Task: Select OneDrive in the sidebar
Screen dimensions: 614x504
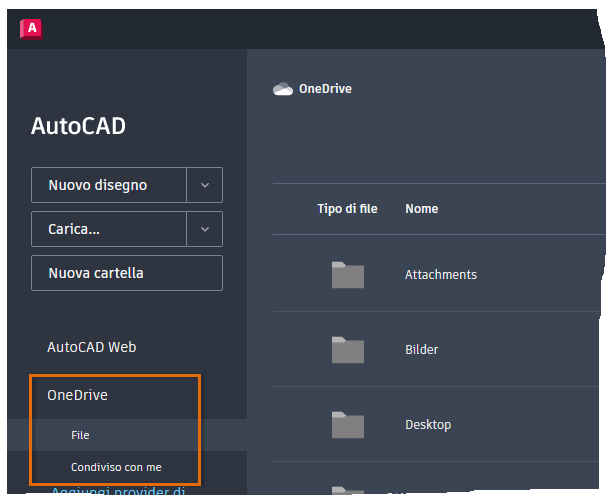Action: (77, 395)
